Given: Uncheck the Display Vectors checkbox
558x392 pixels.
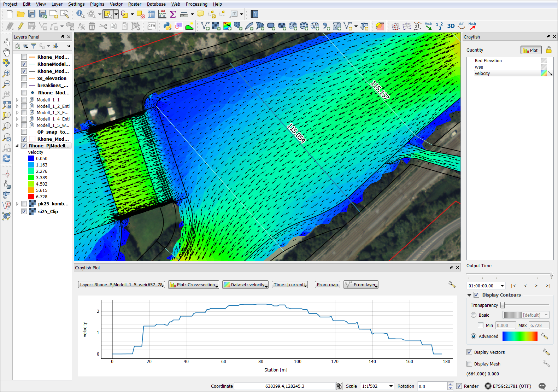Looking at the screenshot, I should pos(469,352).
